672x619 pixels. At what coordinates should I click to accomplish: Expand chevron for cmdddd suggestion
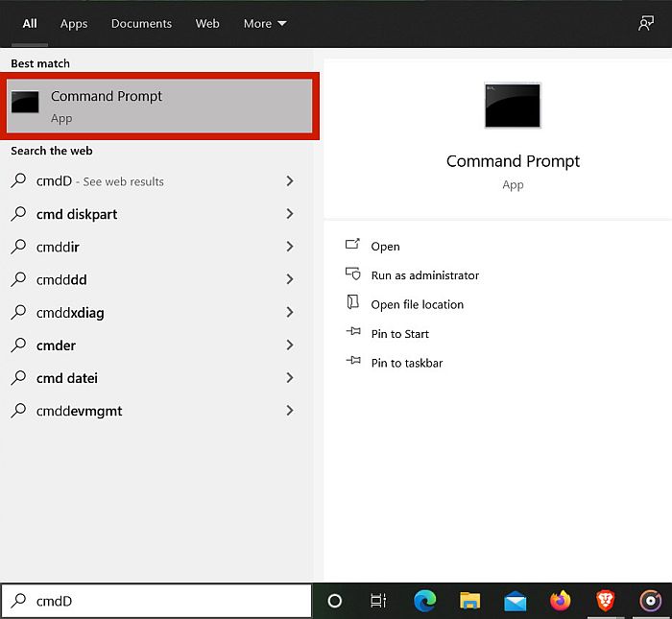(x=290, y=279)
